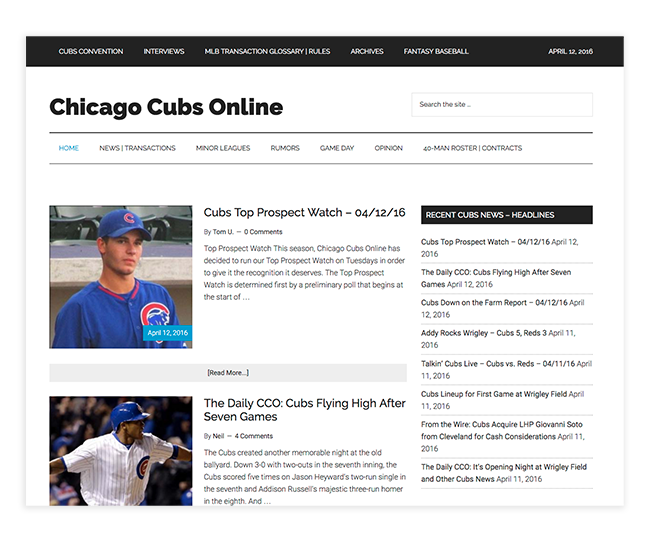Image resolution: width=650 pixels, height=542 pixels.
Task: Open 40-Man Roster | Contracts page
Action: click(472, 148)
